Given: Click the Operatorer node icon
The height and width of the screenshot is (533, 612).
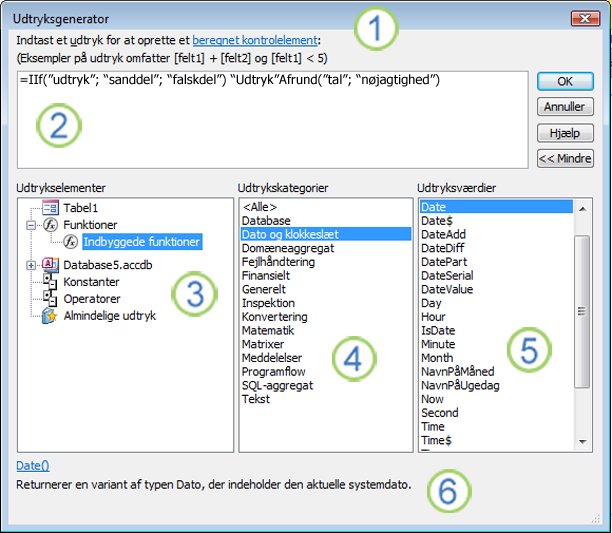Looking at the screenshot, I should (50, 298).
